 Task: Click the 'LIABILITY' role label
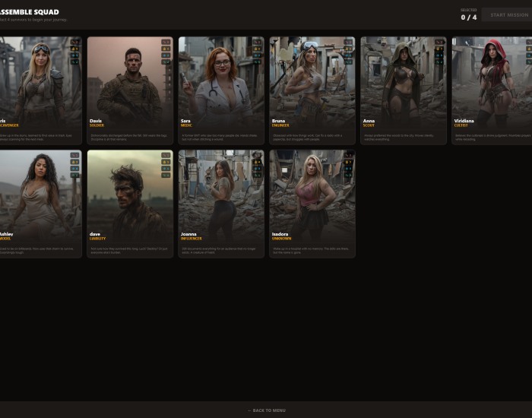click(x=98, y=239)
